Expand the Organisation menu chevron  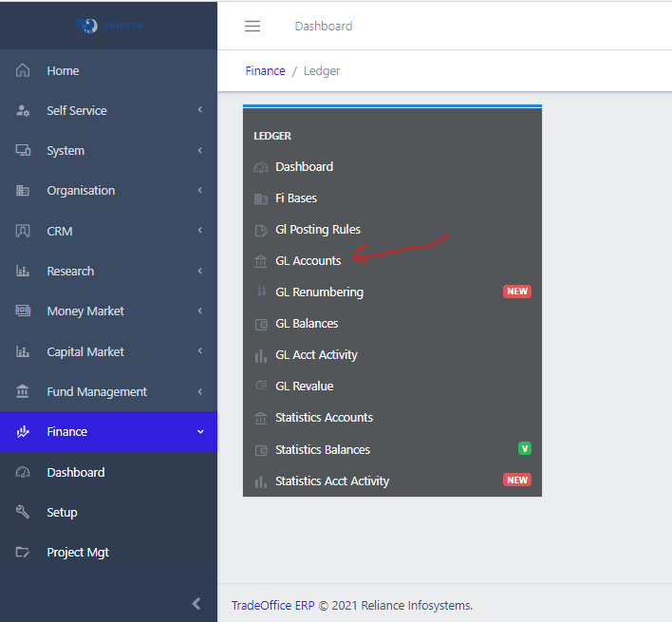pos(200,190)
